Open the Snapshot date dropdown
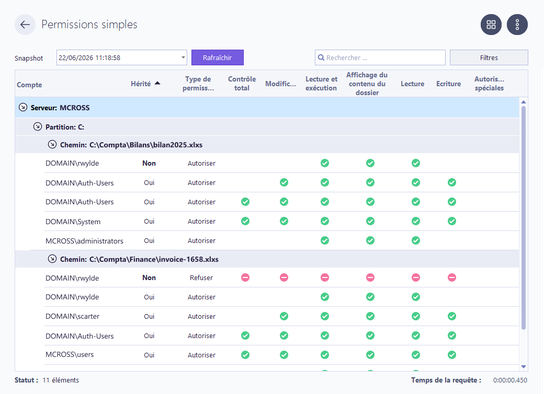 pos(183,58)
